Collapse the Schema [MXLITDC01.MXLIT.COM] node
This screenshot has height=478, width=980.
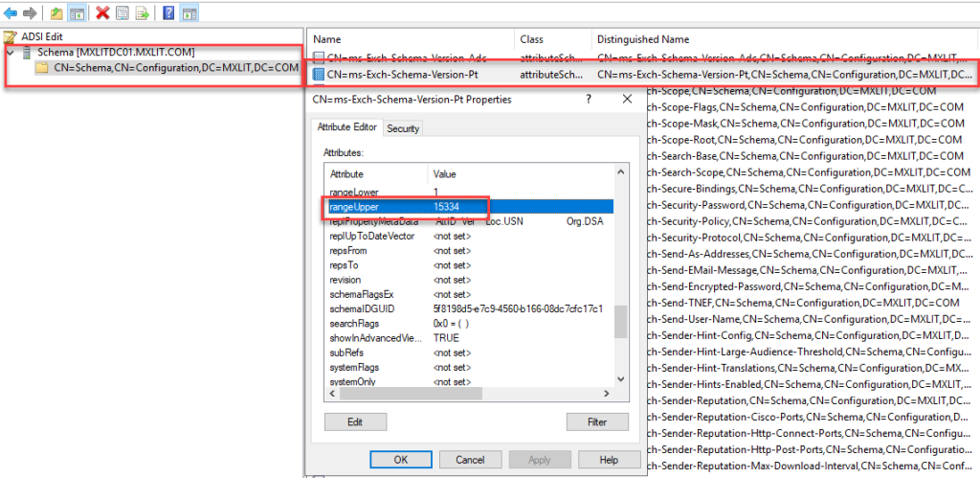coord(10,52)
